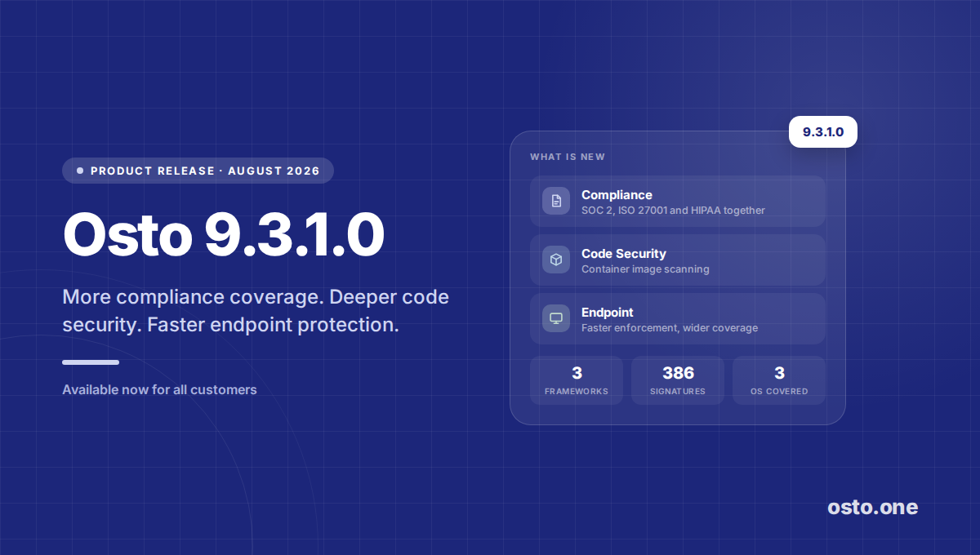The image size is (980, 555).
Task: Click the Compliance card title
Action: (617, 194)
